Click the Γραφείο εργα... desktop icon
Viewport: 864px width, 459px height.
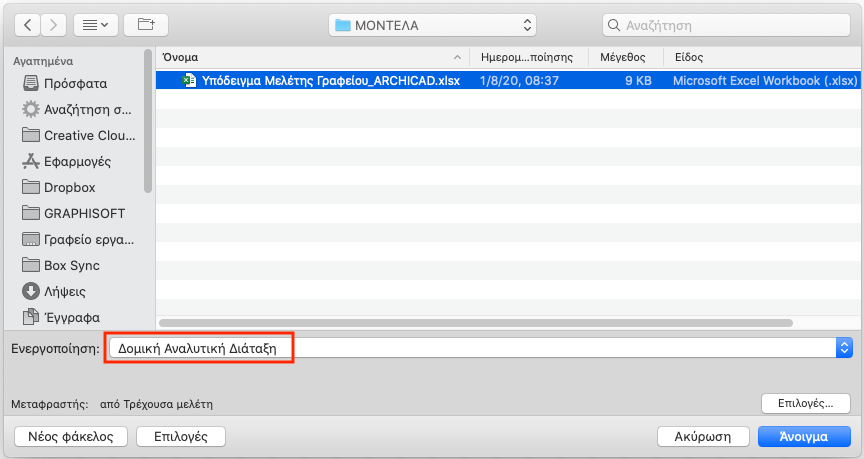pos(31,239)
